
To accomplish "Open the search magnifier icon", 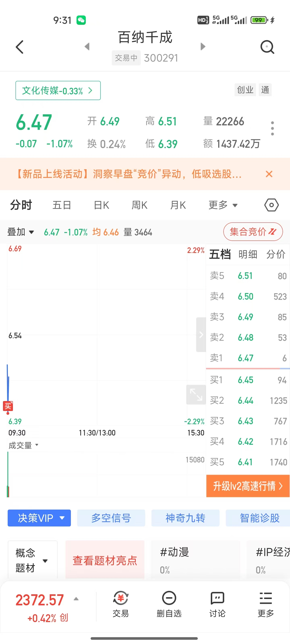I will (x=267, y=47).
